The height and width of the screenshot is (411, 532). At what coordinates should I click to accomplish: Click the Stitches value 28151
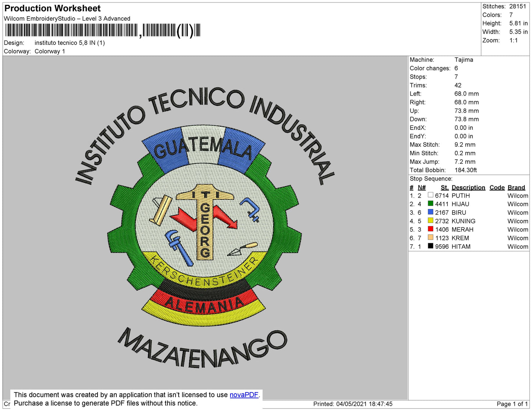point(518,6)
